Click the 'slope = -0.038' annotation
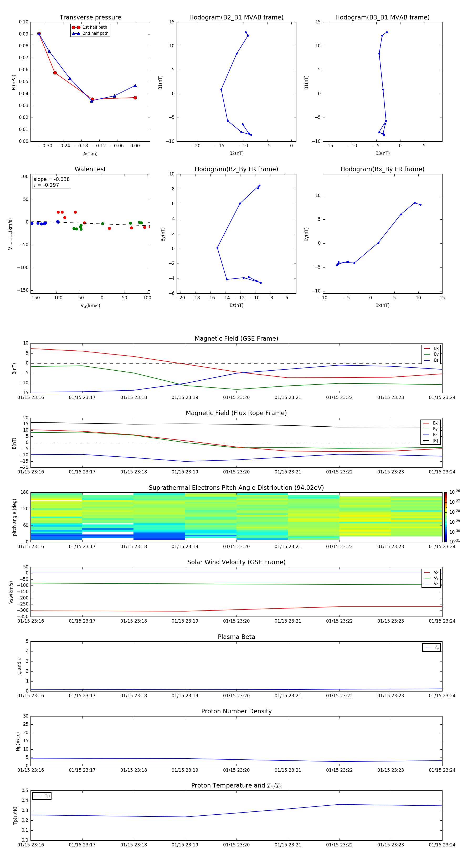Image resolution: width=473 pixels, height=868 pixels. 52,179
